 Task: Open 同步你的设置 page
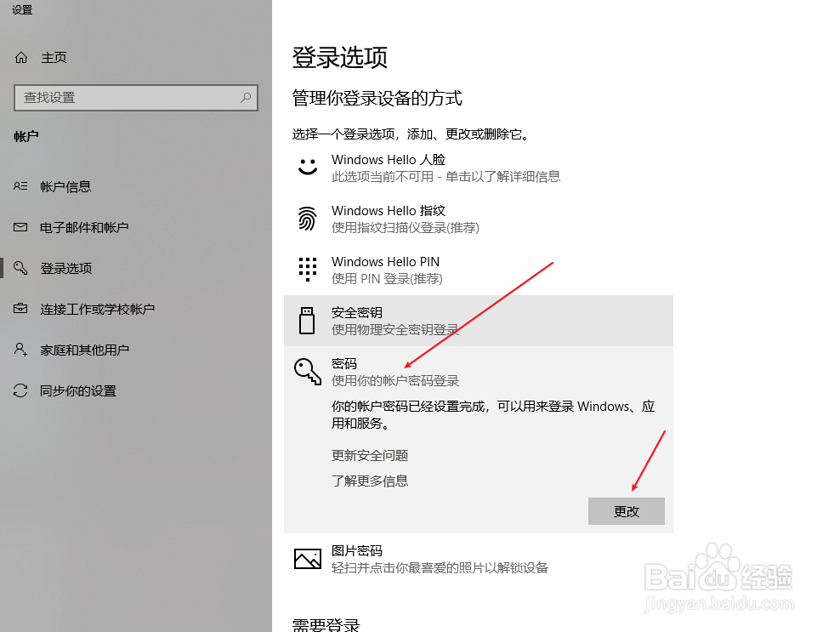click(x=78, y=390)
